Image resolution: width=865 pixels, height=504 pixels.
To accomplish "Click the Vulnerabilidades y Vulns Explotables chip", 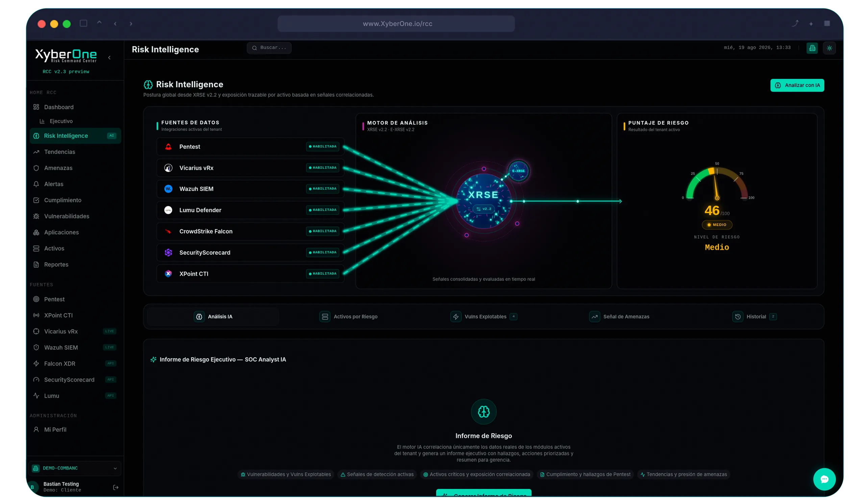I will point(286,475).
